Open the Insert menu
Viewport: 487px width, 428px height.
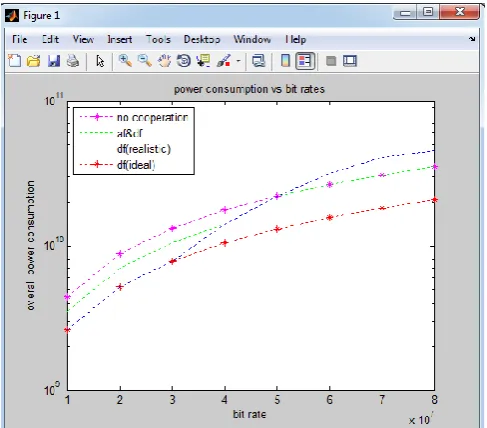120,39
